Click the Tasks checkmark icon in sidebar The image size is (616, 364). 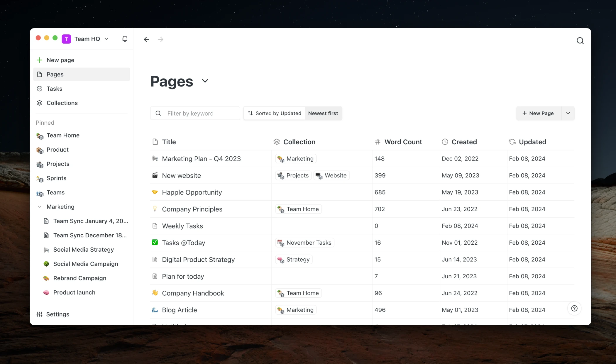coord(40,88)
